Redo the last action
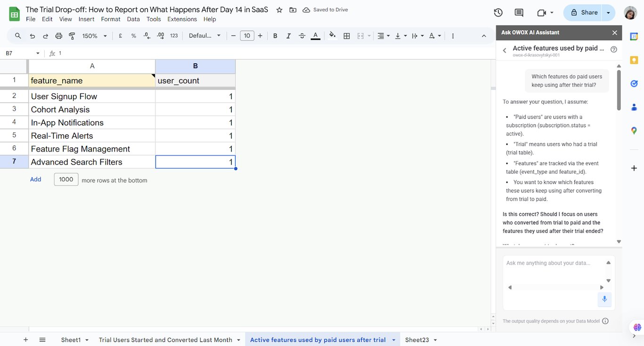 point(45,36)
